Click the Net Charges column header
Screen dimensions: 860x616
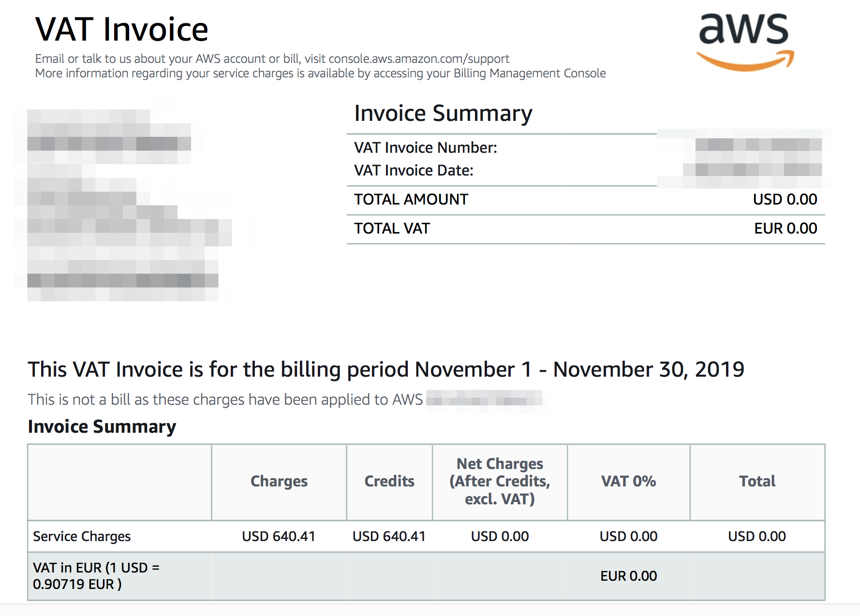(500, 481)
